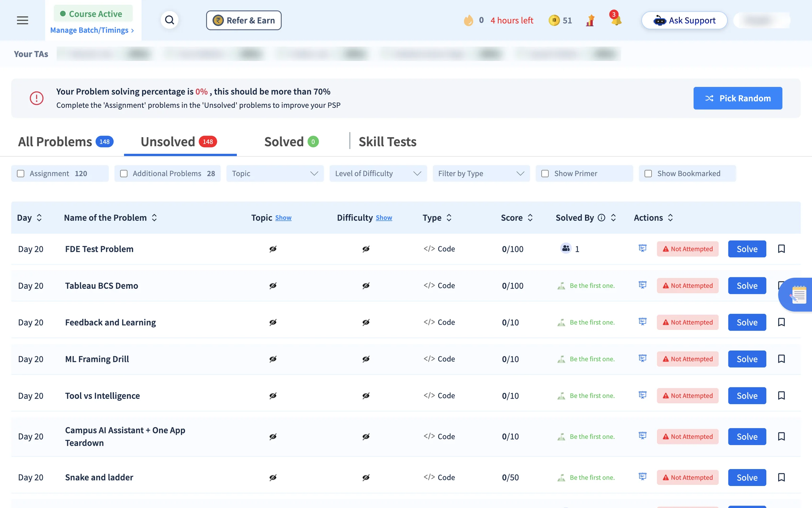Tick the Assignment checkbox
The width and height of the screenshot is (812, 508).
[21, 173]
